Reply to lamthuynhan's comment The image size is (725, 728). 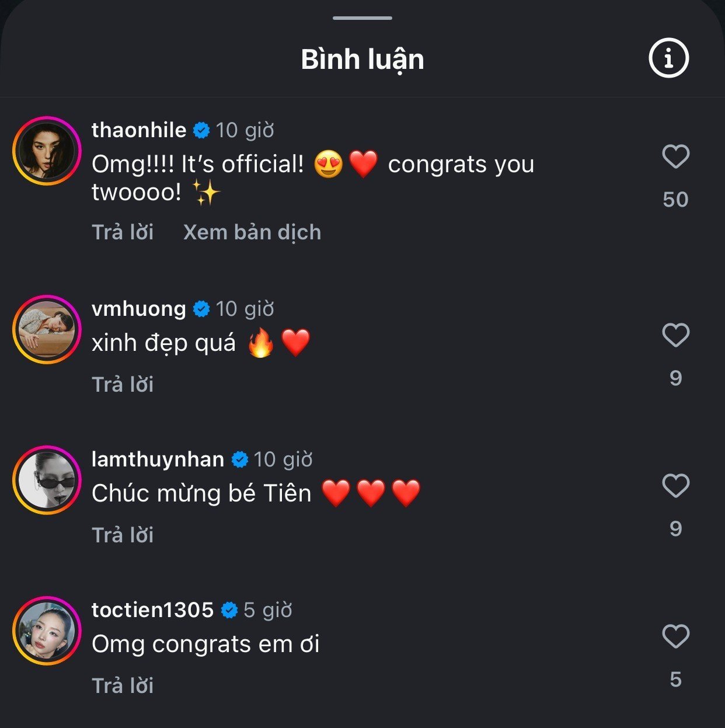[123, 535]
